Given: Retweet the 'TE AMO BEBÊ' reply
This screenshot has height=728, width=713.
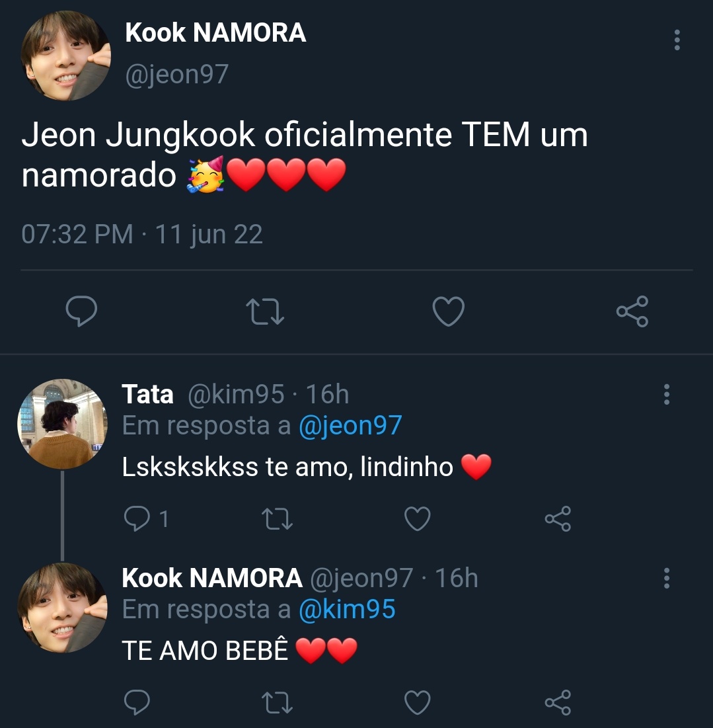Looking at the screenshot, I should tap(277, 702).
